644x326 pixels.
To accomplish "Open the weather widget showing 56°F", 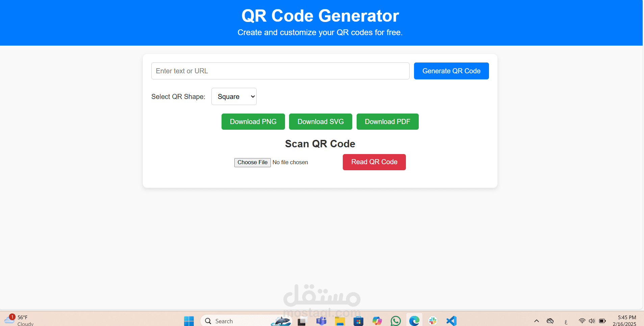I will (19, 320).
